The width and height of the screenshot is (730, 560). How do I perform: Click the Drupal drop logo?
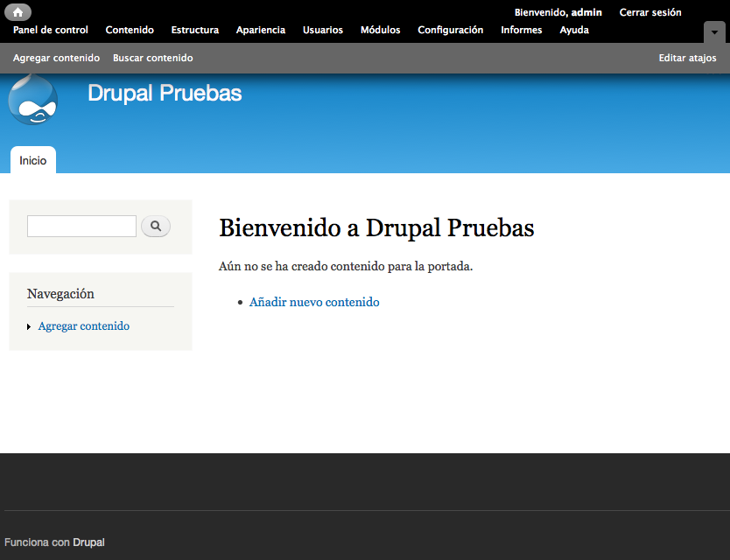click(x=32, y=101)
